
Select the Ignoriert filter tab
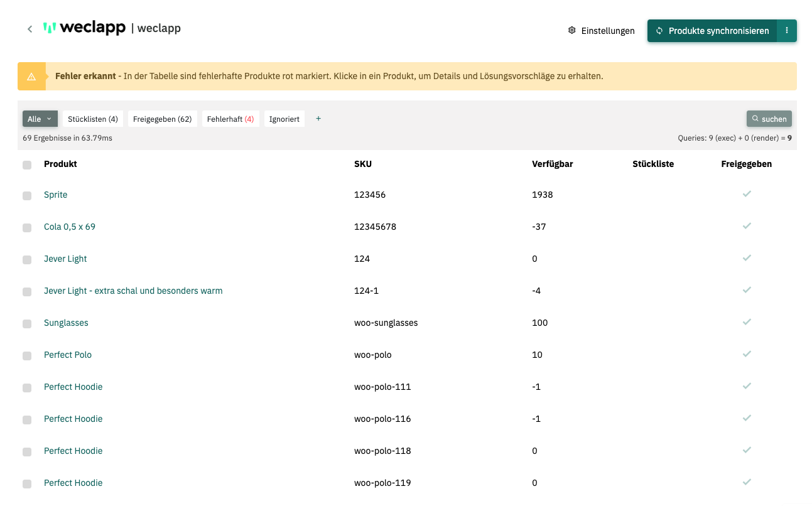point(284,119)
